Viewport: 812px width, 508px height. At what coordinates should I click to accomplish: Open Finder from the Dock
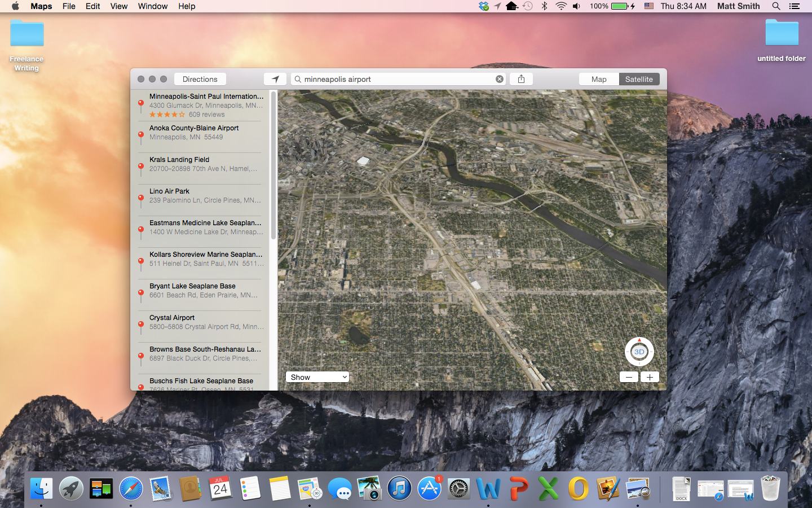tap(41, 488)
